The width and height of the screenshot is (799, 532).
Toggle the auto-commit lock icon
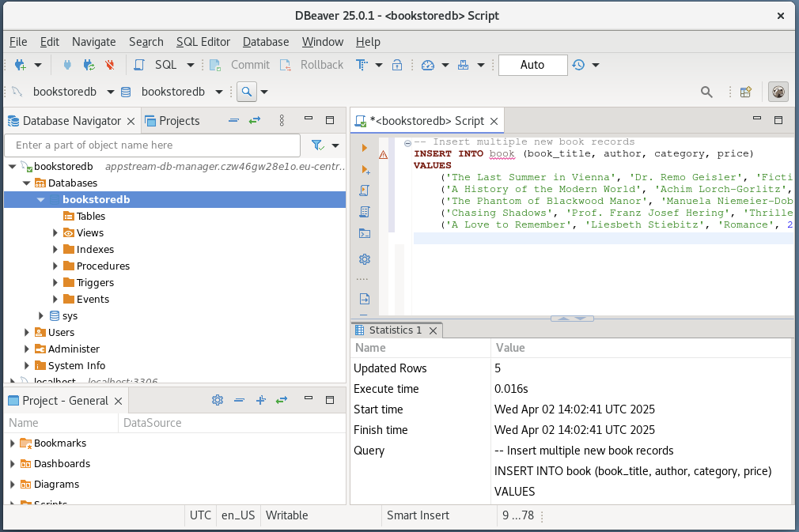(x=397, y=65)
